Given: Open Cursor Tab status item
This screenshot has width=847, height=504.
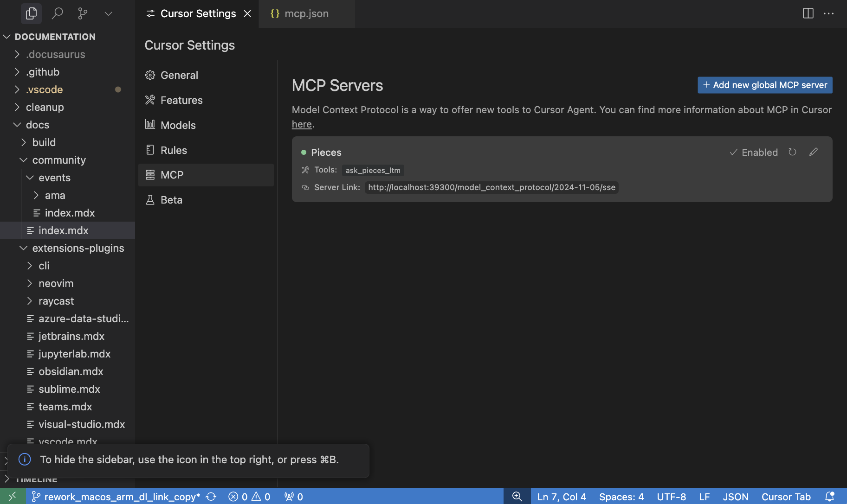Looking at the screenshot, I should pos(786,497).
